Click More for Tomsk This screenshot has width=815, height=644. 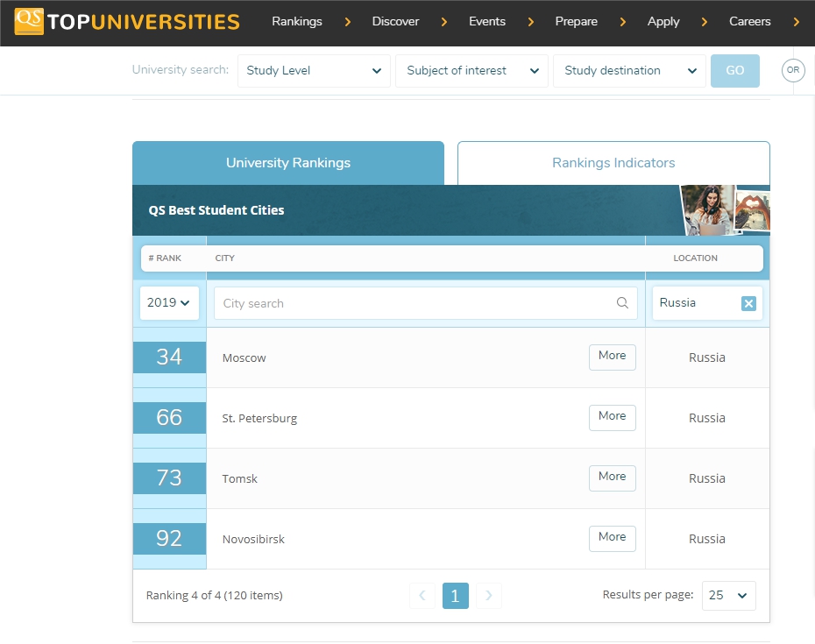point(613,478)
